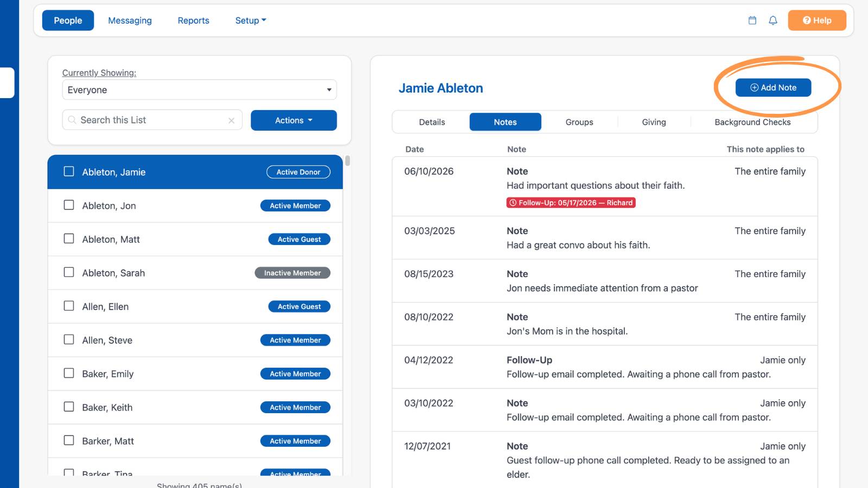Open the 12/07/2021 guest follow-up note
The image size is (868, 488).
click(605, 460)
